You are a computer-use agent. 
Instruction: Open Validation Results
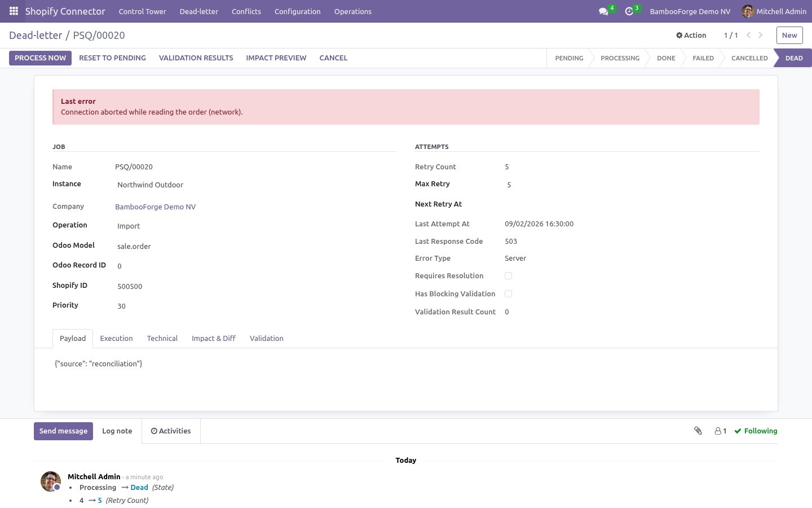click(196, 58)
